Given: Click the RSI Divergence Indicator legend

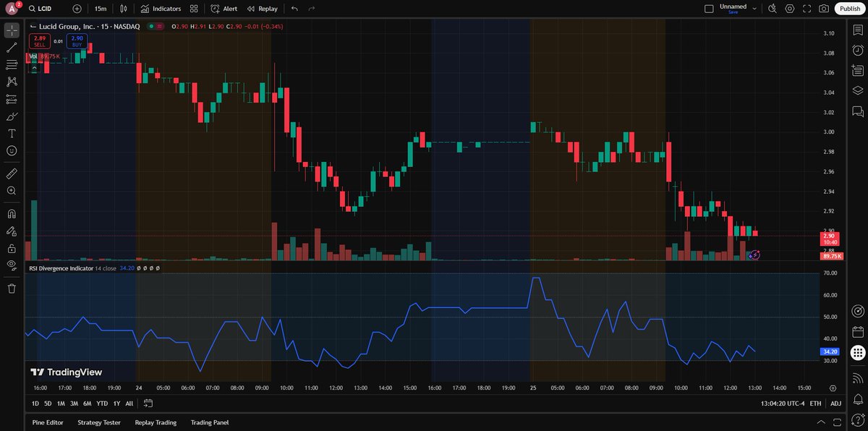Looking at the screenshot, I should (x=61, y=268).
